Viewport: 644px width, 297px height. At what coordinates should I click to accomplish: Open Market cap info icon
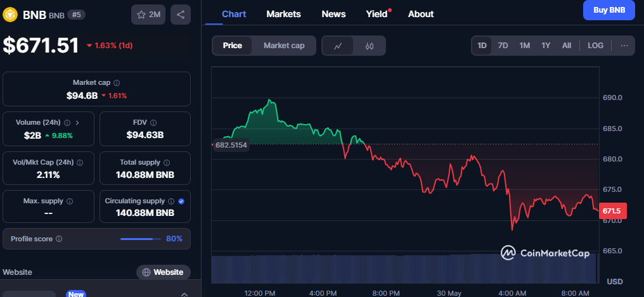coord(117,83)
